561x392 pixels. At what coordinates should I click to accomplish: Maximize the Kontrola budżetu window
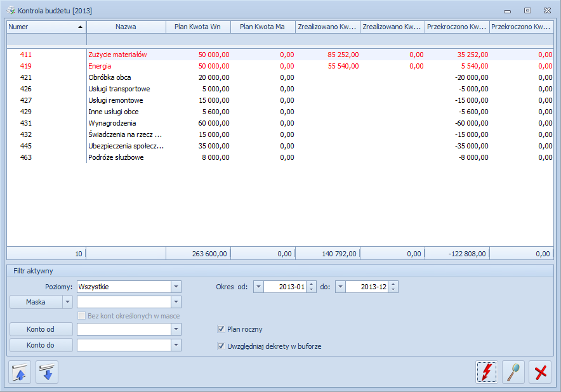(x=527, y=11)
